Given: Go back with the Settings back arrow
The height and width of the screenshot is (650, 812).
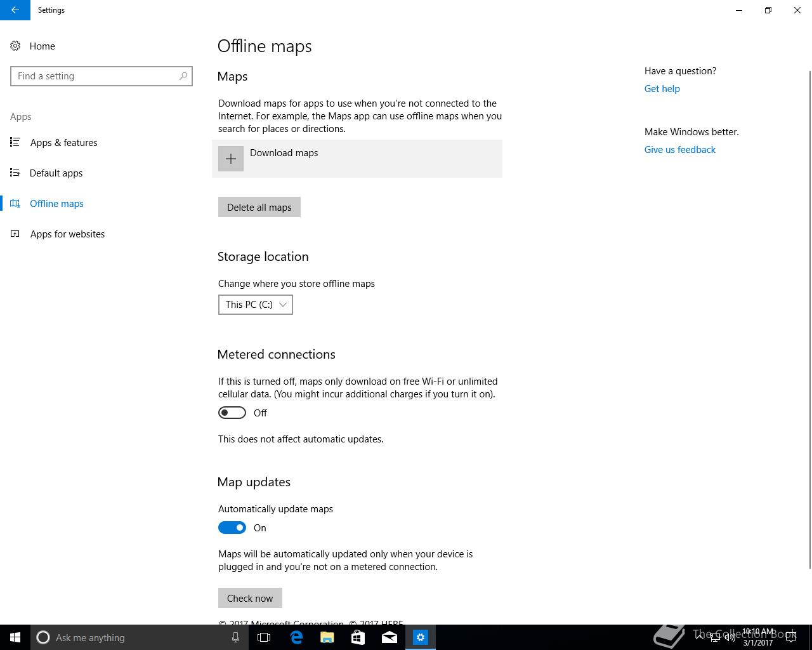Looking at the screenshot, I should click(15, 10).
